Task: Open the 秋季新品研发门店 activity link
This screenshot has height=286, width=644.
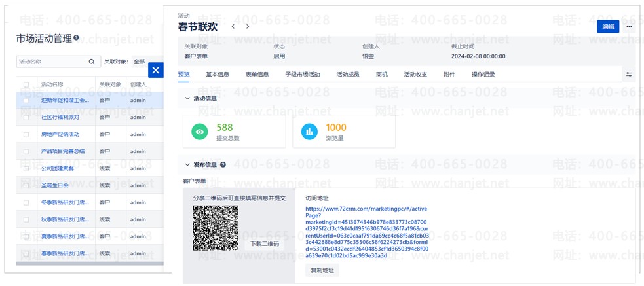Action: 65,219
